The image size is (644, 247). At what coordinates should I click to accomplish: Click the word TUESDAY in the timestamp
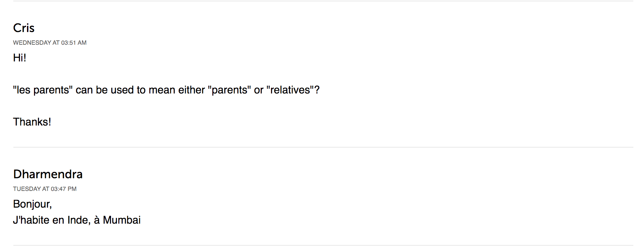pyautogui.click(x=27, y=189)
